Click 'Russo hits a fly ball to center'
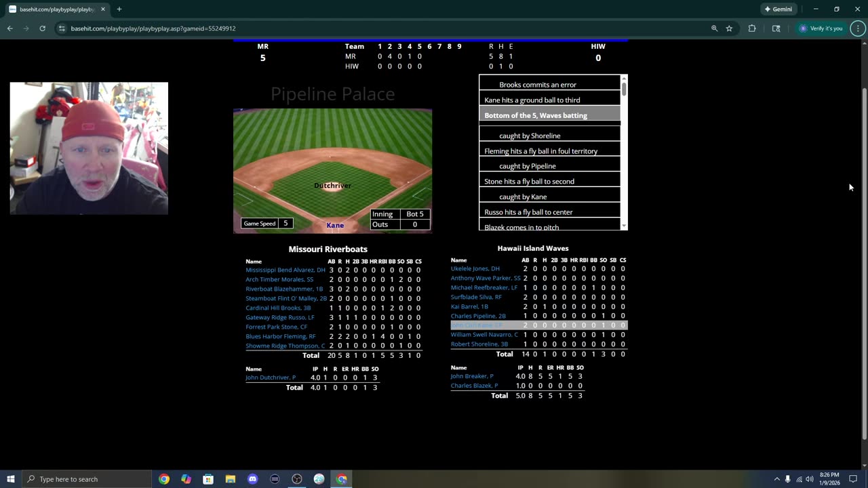This screenshot has width=868, height=488. pos(528,212)
